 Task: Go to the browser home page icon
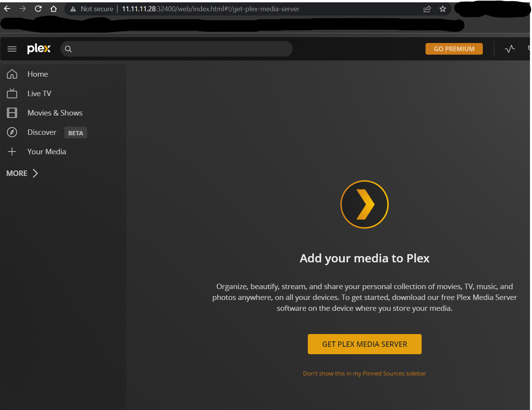[53, 9]
